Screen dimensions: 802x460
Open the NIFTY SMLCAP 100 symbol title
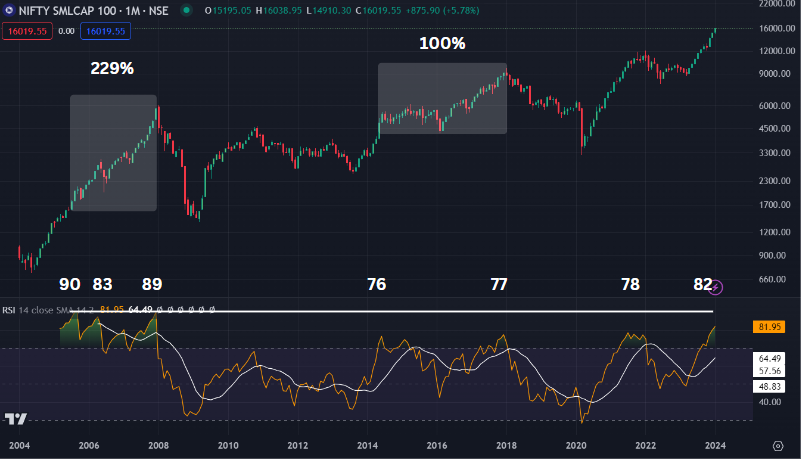[94, 10]
